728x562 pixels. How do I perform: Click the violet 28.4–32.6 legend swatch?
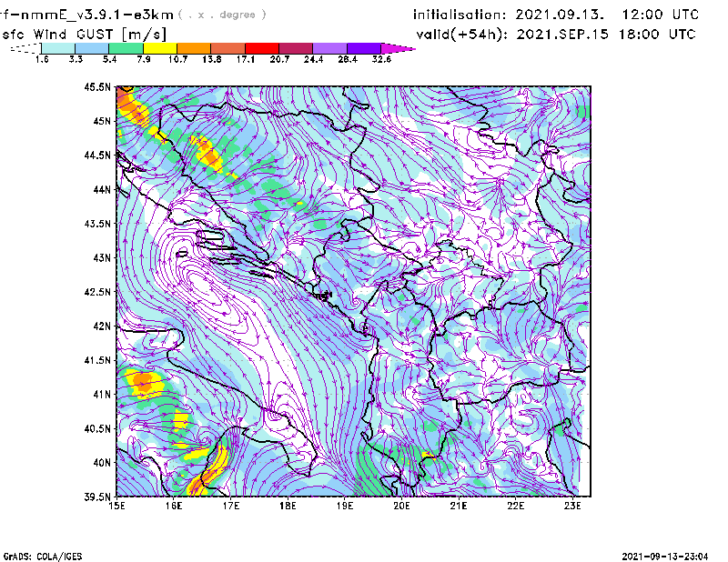[x=363, y=48]
